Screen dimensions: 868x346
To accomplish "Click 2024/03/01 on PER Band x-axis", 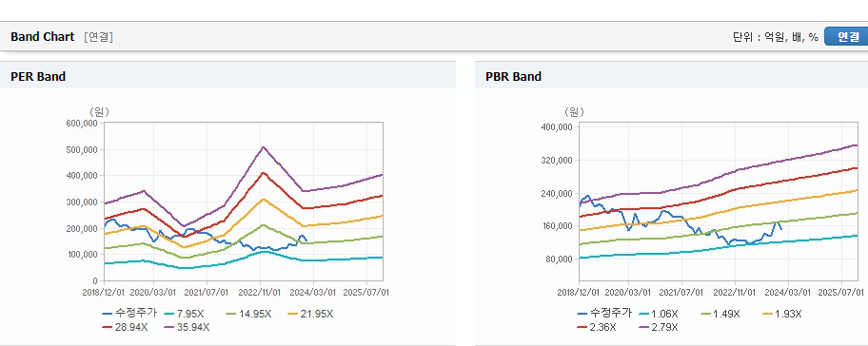I will (313, 292).
